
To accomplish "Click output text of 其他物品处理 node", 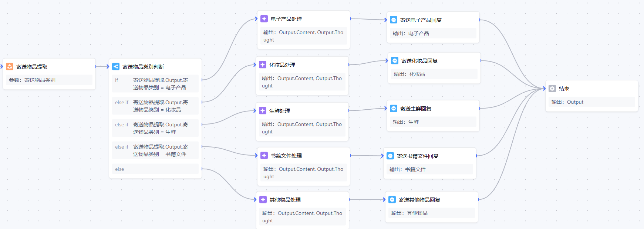I will 303,217.
